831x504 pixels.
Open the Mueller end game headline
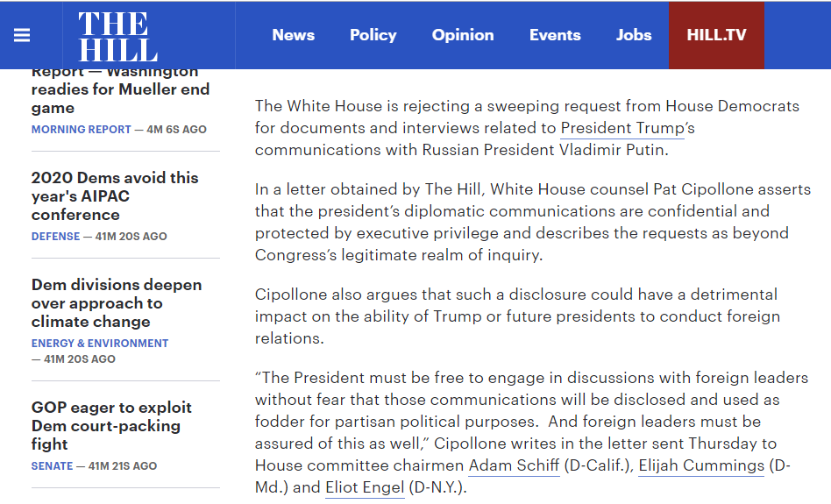coord(120,92)
